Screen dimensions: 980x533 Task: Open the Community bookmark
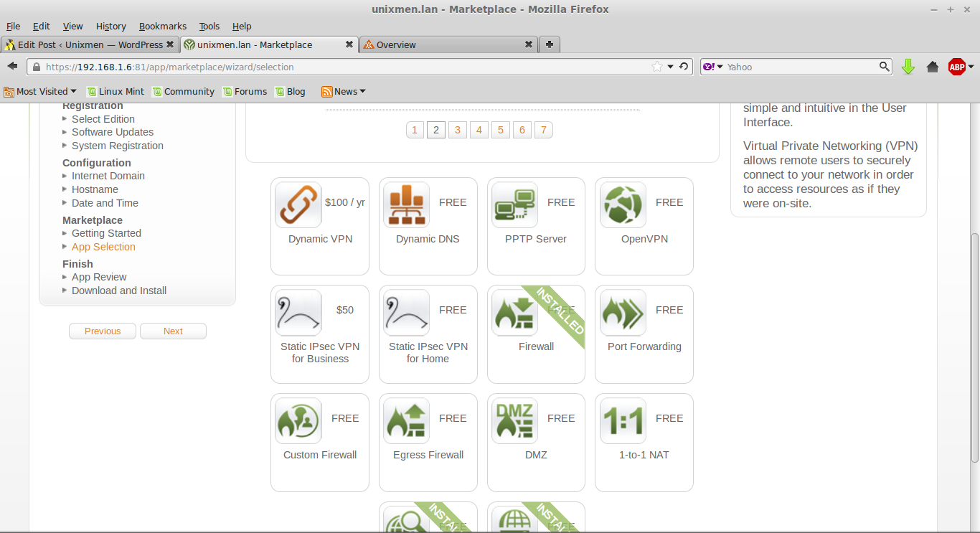pyautogui.click(x=183, y=91)
